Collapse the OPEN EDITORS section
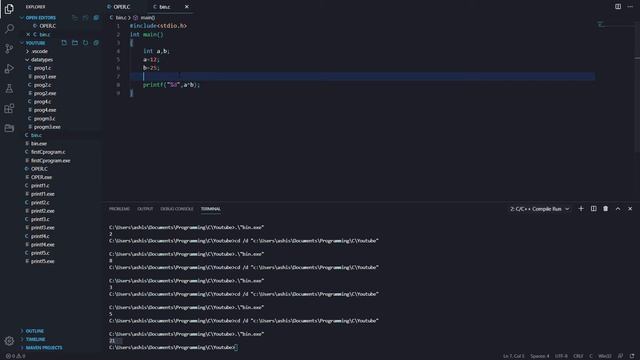This screenshot has height=360, width=640. point(39,18)
